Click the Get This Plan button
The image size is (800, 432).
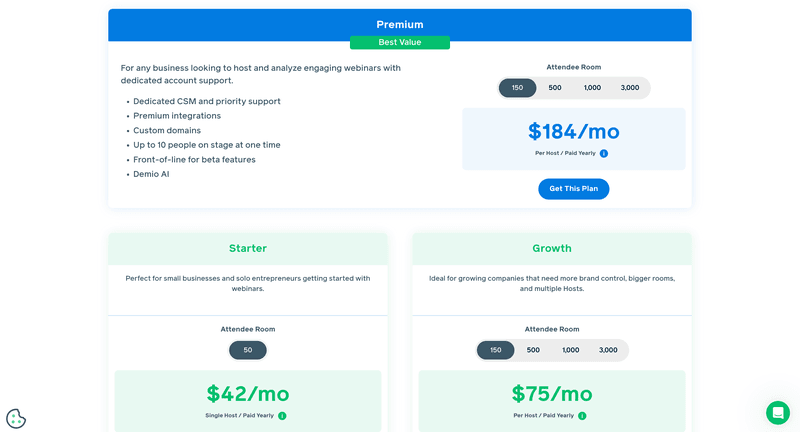click(573, 189)
